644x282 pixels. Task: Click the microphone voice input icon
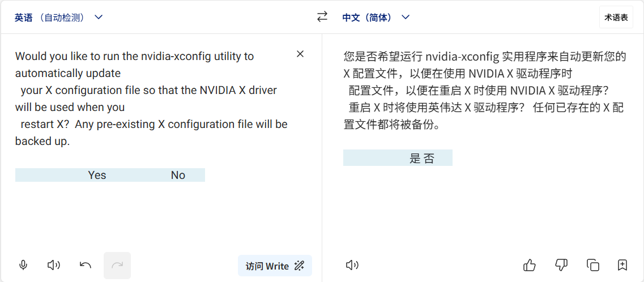point(23,265)
